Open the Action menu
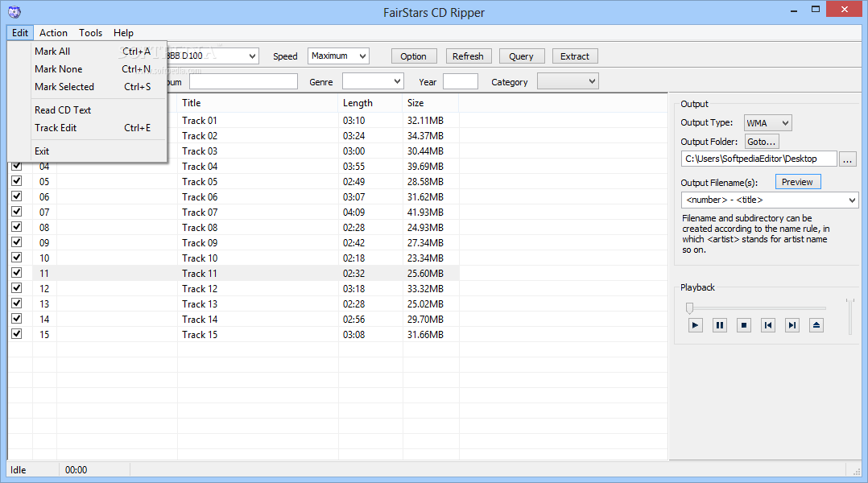This screenshot has height=483, width=868. pos(53,33)
